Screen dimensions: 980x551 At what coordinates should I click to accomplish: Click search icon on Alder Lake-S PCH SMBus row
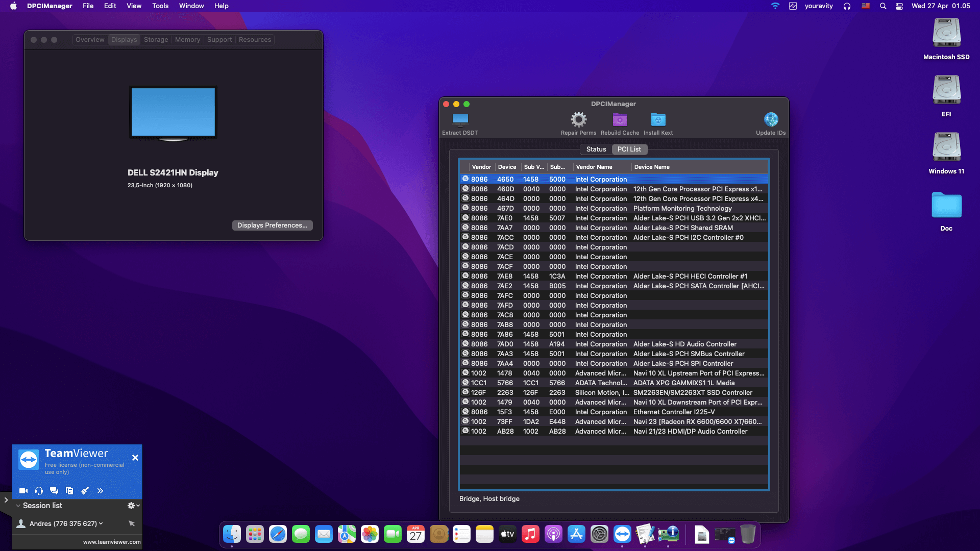point(465,354)
